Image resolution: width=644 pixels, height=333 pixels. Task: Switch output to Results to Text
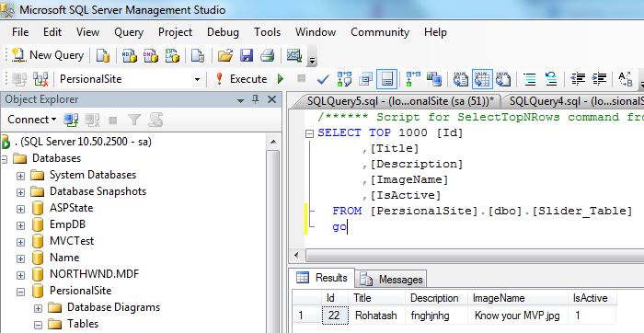(x=460, y=79)
